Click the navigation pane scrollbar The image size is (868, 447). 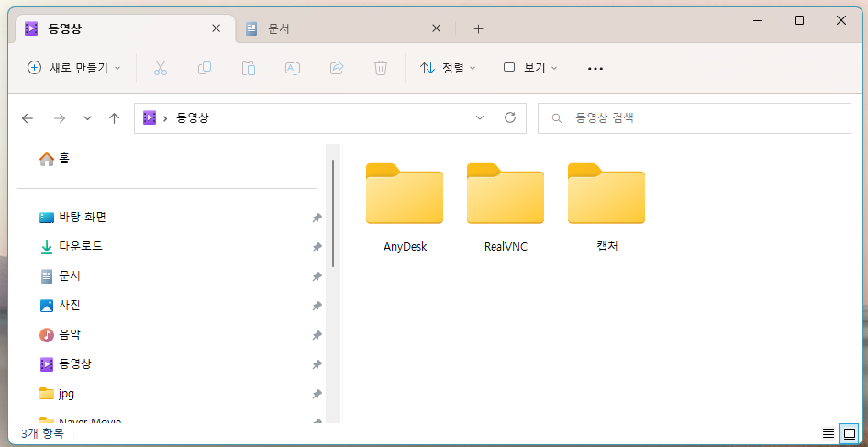(x=333, y=213)
